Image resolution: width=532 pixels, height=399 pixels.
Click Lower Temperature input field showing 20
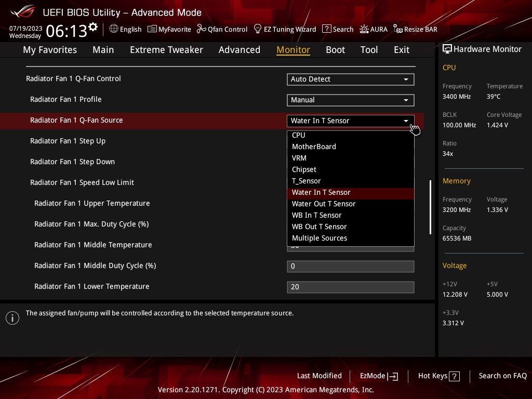[351, 287]
